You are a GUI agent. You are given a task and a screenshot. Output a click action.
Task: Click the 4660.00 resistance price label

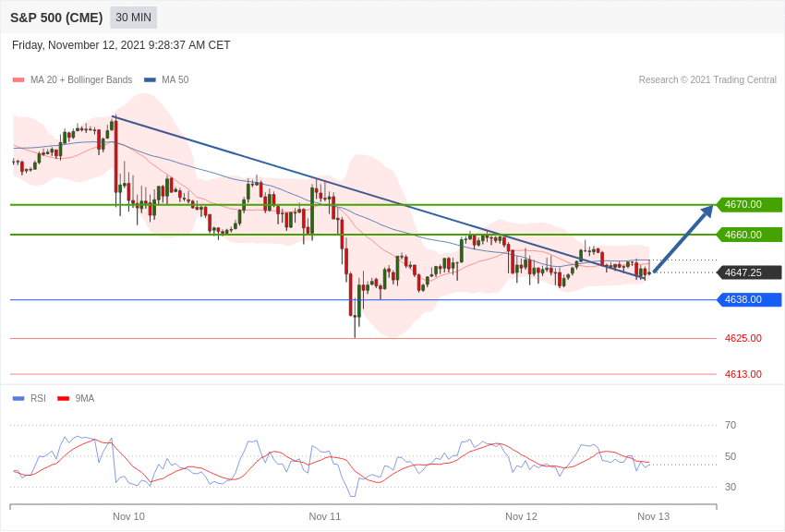pos(750,235)
